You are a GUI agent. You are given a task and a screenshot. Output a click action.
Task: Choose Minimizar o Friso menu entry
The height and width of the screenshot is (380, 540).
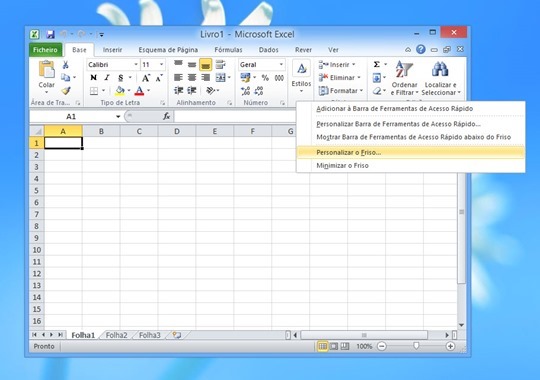point(411,165)
